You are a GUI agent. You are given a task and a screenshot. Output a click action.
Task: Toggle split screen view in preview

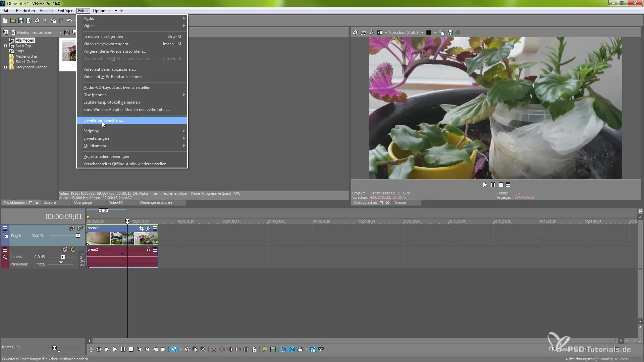pos(379,33)
